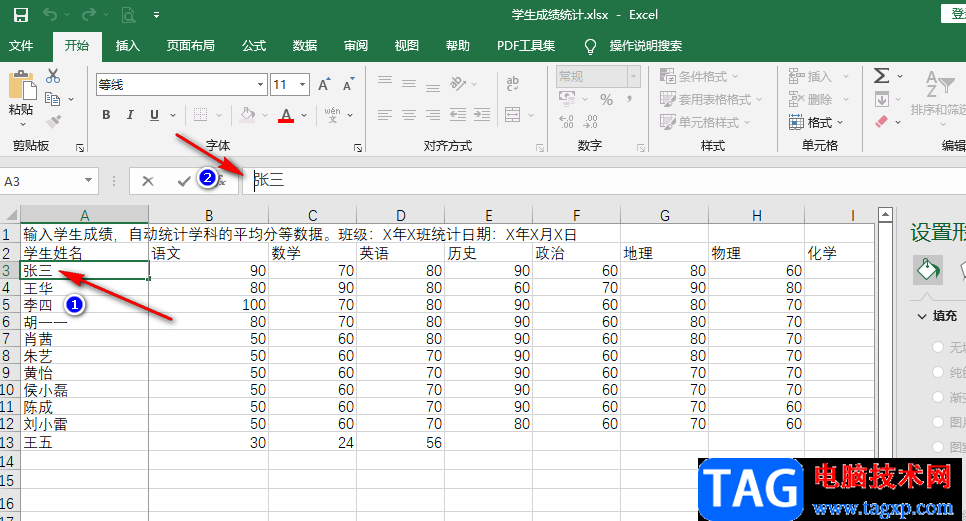Click the Select All corner triangle
The image size is (966, 521).
point(10,215)
